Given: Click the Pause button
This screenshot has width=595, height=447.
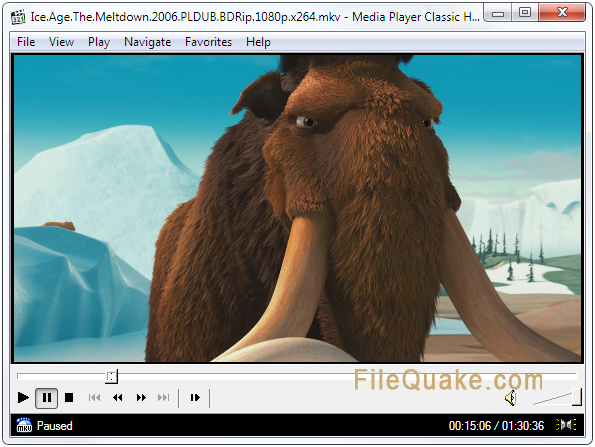Looking at the screenshot, I should (x=47, y=398).
